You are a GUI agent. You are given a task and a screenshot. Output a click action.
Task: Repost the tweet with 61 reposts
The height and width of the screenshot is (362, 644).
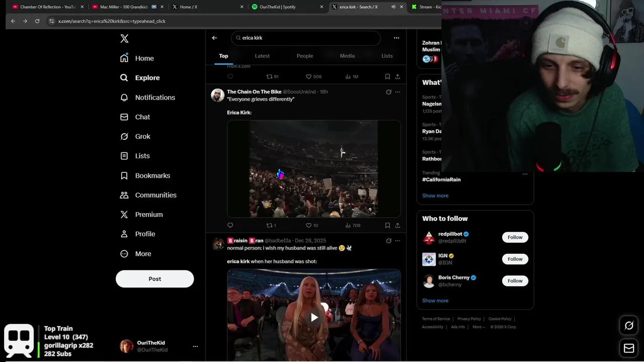(272, 76)
